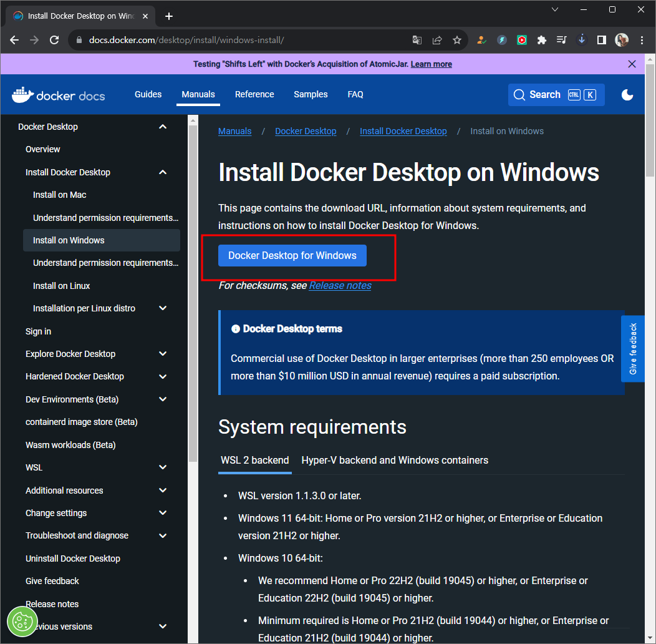The width and height of the screenshot is (656, 644).
Task: Open the FAQ menu
Action: pyautogui.click(x=355, y=95)
